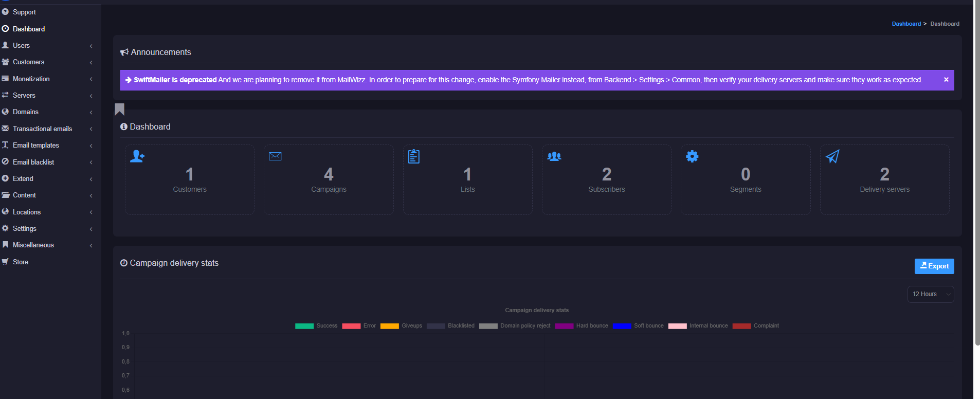
Task: Click the blue Dashboard breadcrumb link
Action: (906, 24)
